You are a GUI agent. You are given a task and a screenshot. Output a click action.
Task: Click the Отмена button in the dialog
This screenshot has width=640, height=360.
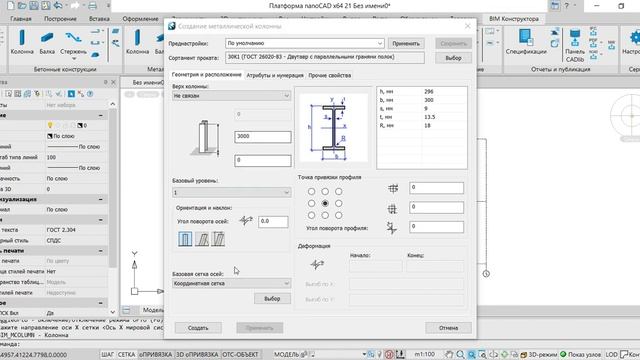(448, 328)
